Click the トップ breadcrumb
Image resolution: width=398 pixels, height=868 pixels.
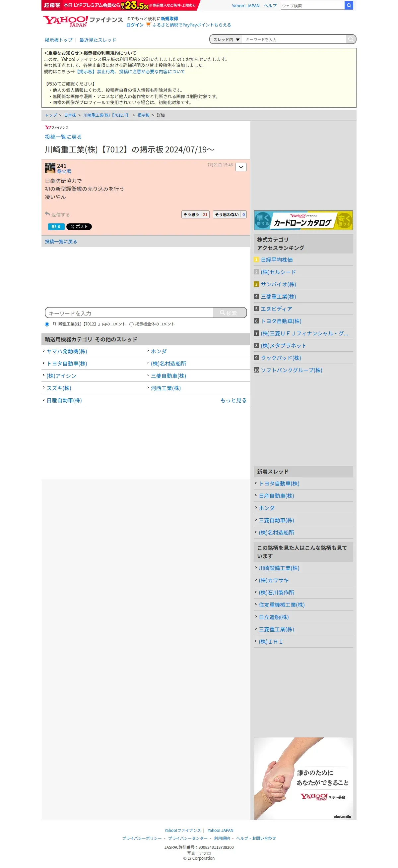51,115
